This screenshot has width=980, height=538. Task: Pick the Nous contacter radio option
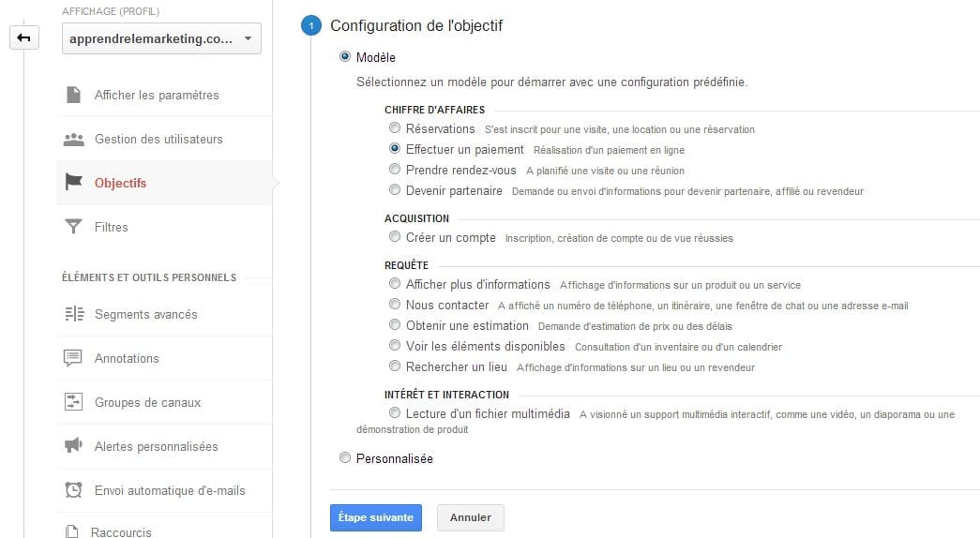(395, 305)
